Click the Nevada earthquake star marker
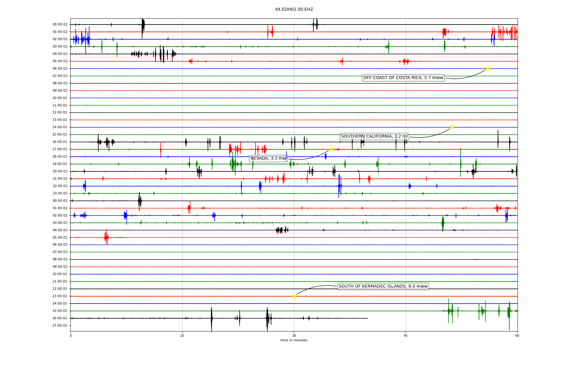Viewport: 588px width, 368px height. point(331,149)
